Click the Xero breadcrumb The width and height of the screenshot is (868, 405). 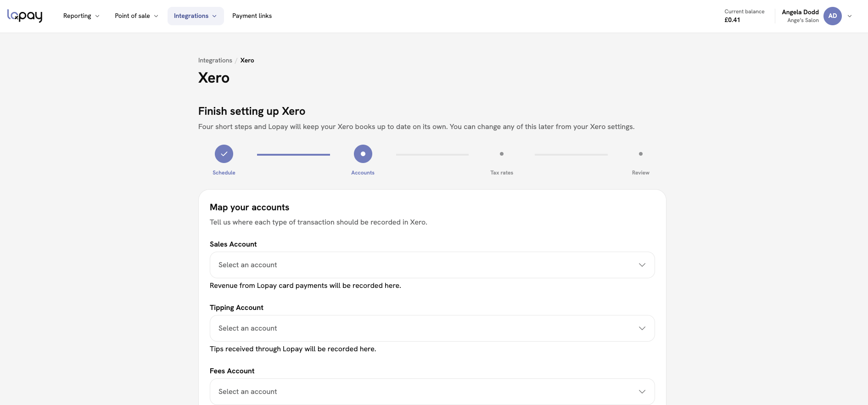[247, 60]
